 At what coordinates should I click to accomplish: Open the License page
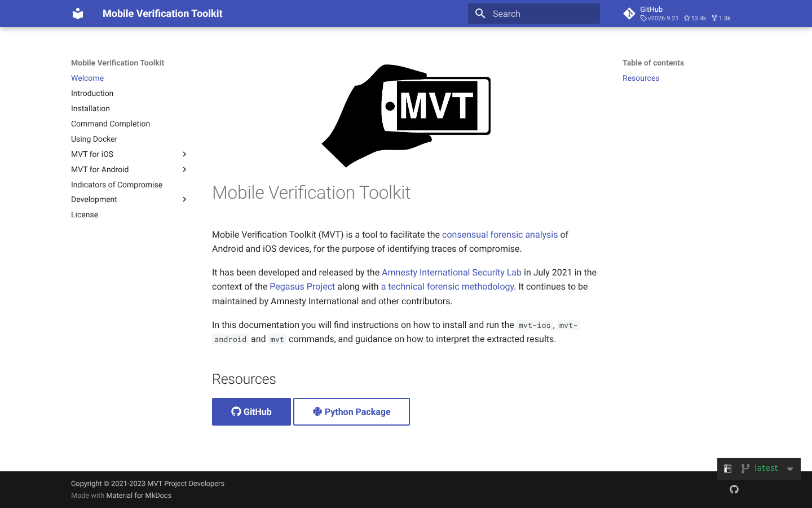pyautogui.click(x=85, y=214)
